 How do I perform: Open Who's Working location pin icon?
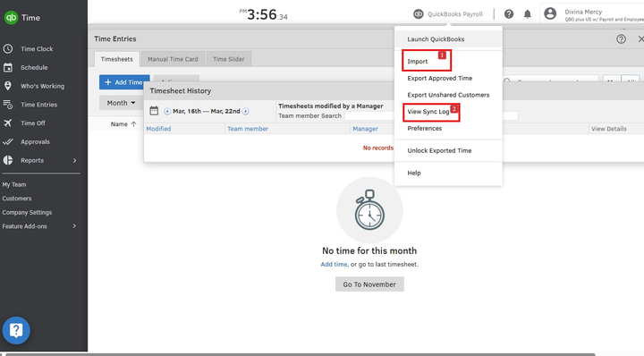[8, 86]
